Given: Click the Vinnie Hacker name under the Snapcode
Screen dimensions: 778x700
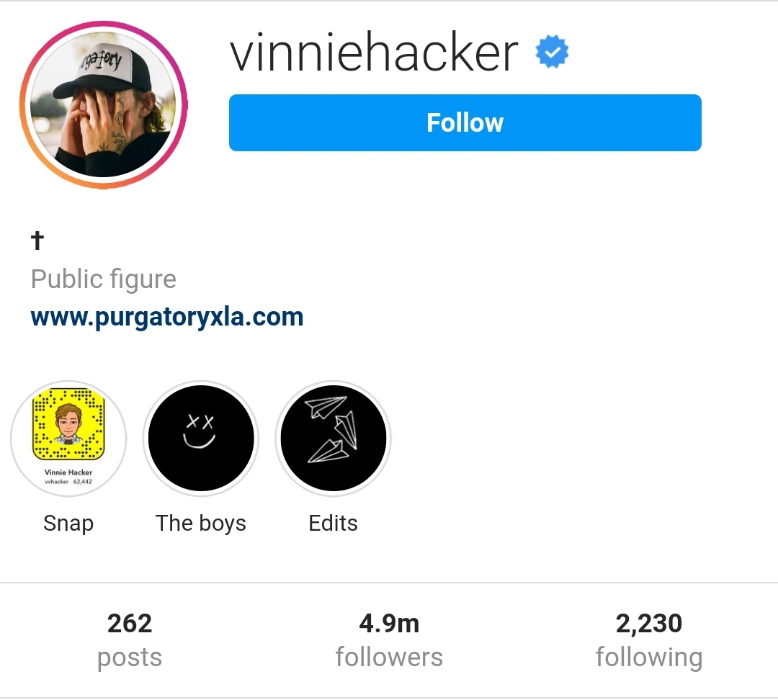Looking at the screenshot, I should tap(68, 472).
